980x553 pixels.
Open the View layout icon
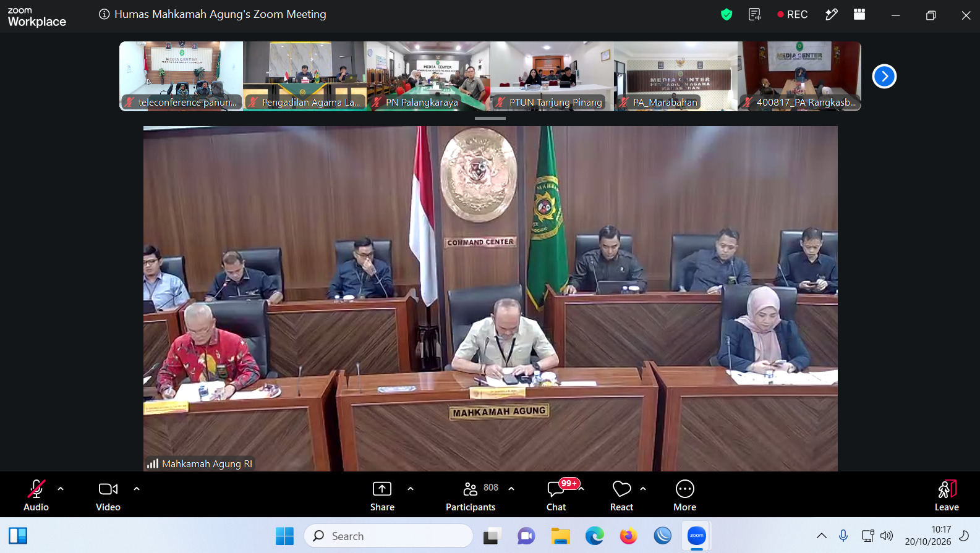(859, 14)
